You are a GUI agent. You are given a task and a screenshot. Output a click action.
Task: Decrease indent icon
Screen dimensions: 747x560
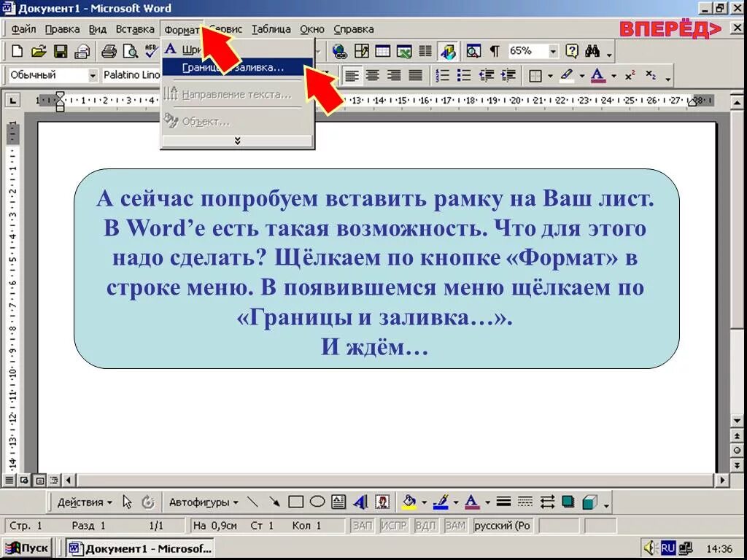tap(487, 75)
